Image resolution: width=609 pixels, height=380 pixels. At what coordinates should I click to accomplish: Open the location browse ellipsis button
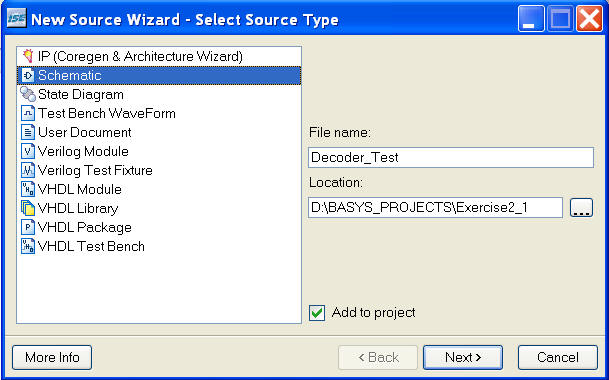(x=581, y=207)
